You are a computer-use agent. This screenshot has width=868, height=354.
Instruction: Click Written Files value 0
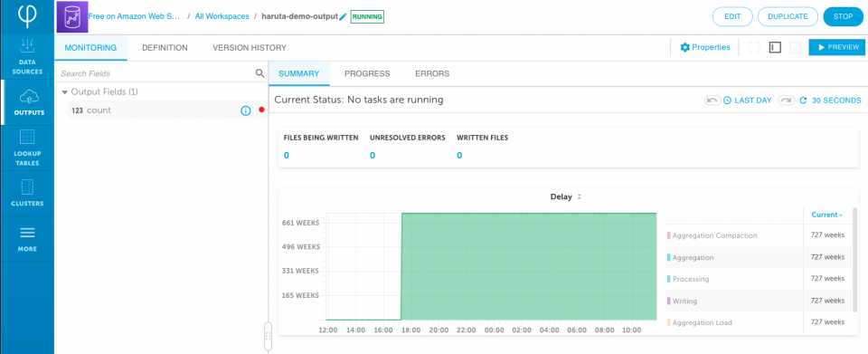tap(459, 156)
